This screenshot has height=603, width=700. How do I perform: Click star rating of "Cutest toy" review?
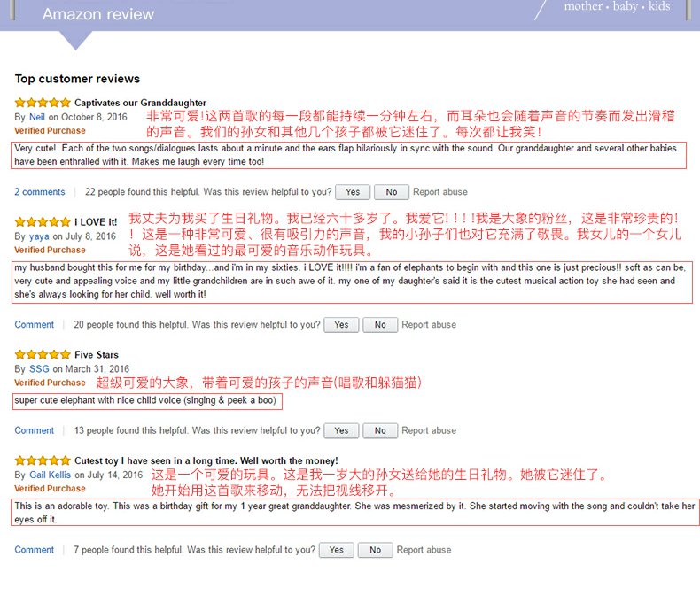click(42, 460)
